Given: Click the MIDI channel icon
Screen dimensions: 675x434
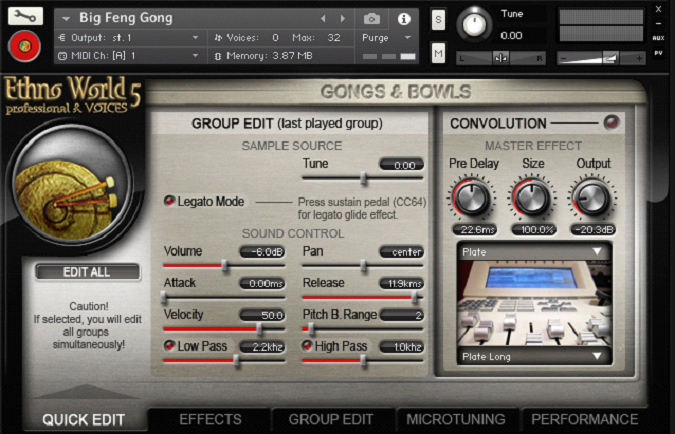Looking at the screenshot, I should click(62, 56).
